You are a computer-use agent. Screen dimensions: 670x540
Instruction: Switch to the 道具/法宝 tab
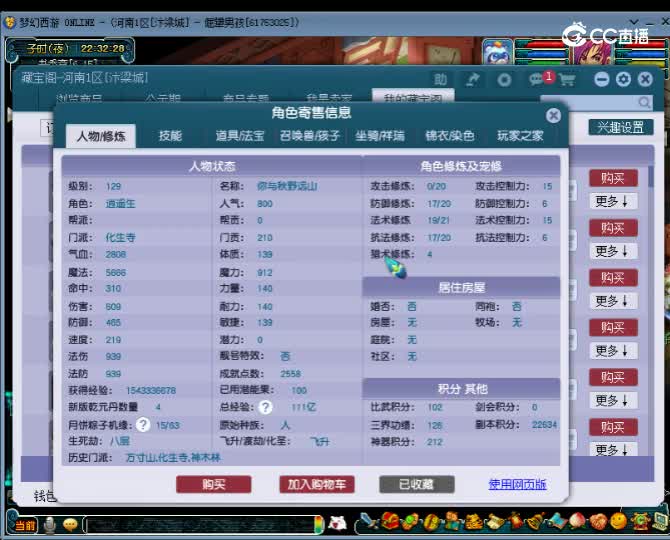(240, 136)
